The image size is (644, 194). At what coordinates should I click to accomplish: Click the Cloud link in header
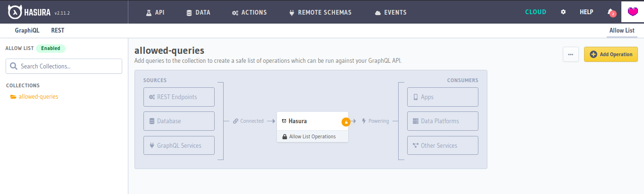coord(535,12)
